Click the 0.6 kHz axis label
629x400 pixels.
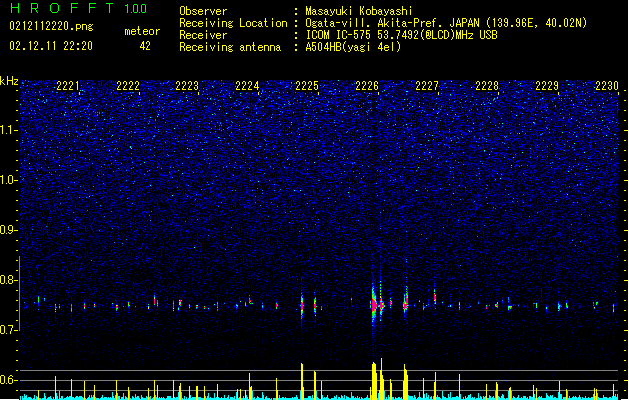pos(8,380)
